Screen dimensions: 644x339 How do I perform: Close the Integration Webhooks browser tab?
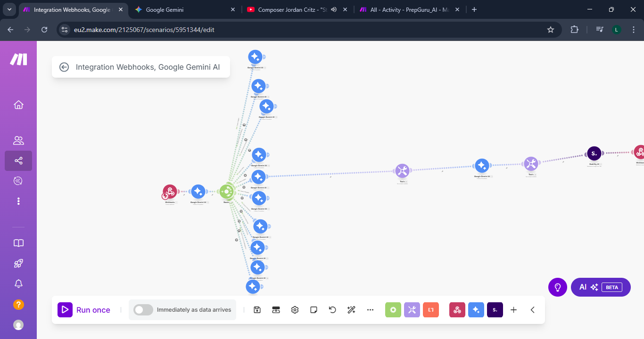(x=120, y=9)
